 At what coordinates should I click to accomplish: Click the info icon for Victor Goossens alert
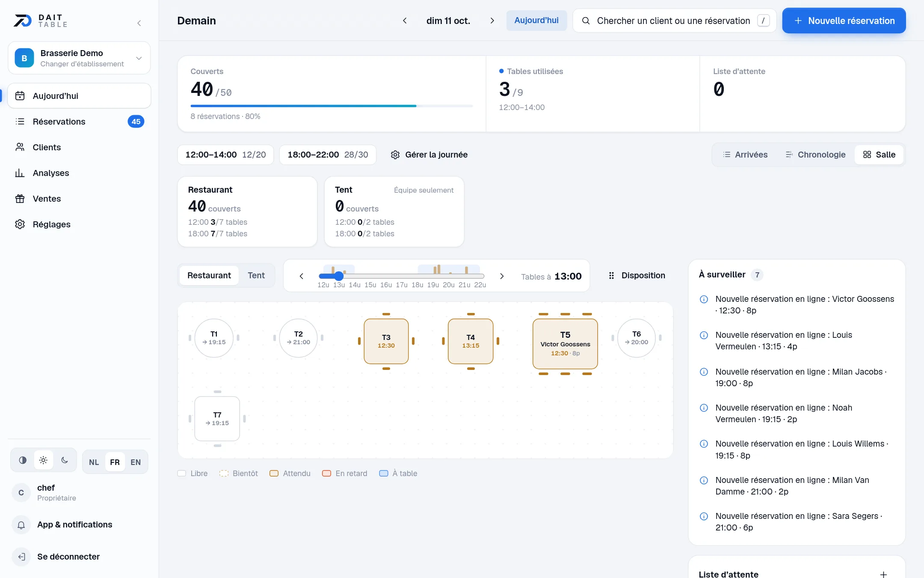point(704,299)
